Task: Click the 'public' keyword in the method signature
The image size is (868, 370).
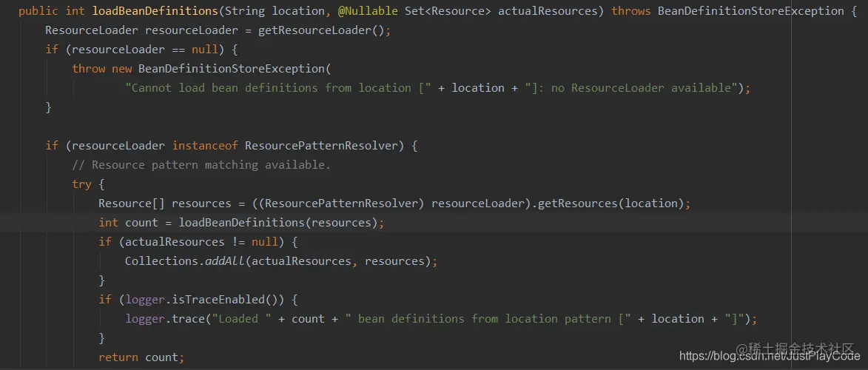Action: (x=38, y=11)
